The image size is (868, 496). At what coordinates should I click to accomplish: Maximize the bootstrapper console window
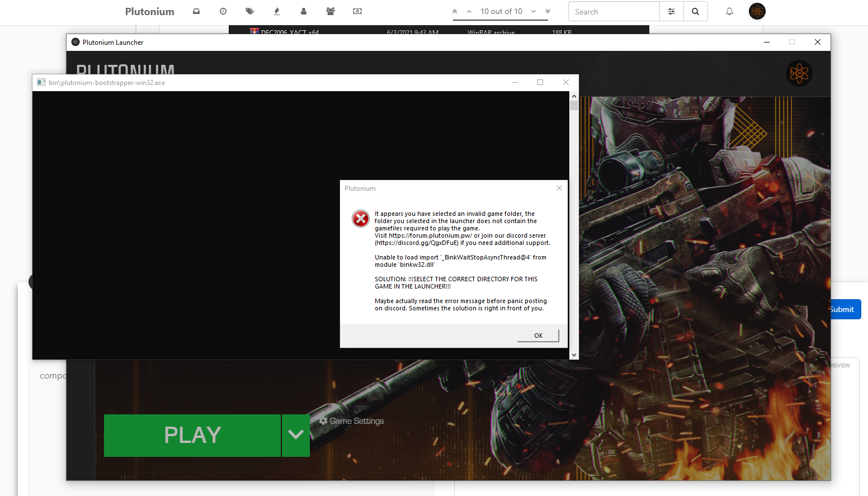pos(540,82)
